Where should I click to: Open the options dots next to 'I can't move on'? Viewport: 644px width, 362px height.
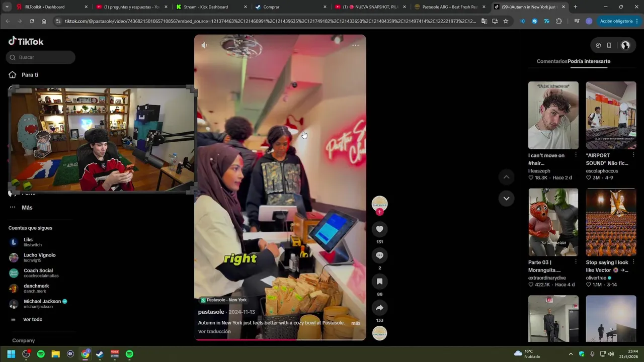click(576, 155)
